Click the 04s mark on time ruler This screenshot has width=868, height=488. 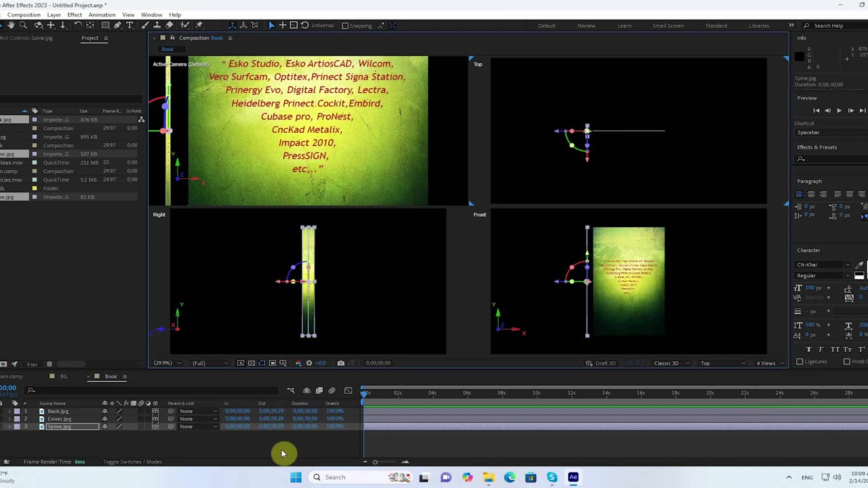[432, 393]
